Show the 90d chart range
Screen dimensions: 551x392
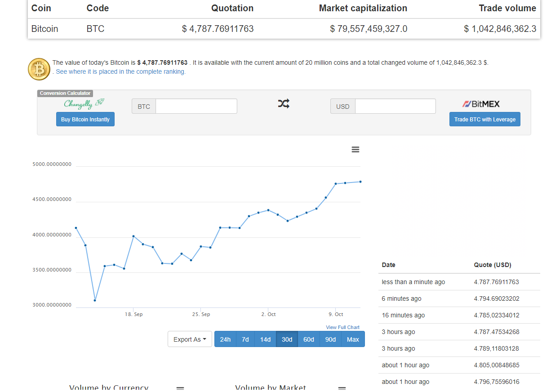click(331, 339)
